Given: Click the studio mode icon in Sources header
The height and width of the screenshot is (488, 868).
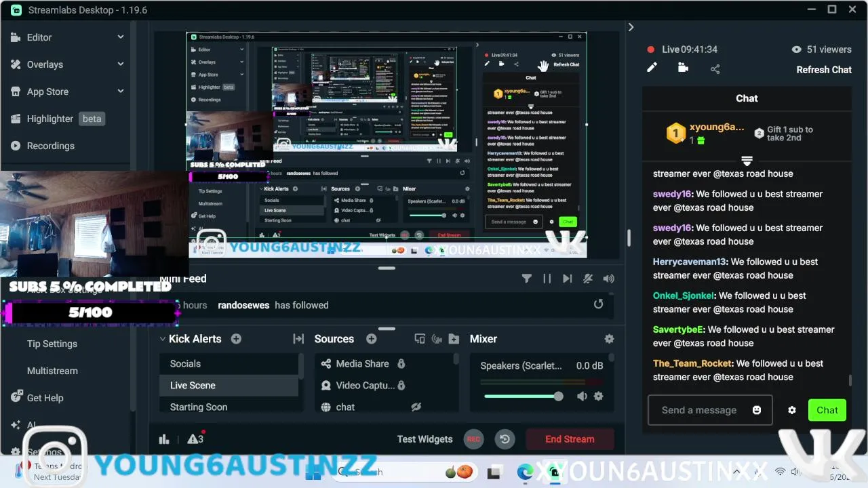Looking at the screenshot, I should pos(420,339).
